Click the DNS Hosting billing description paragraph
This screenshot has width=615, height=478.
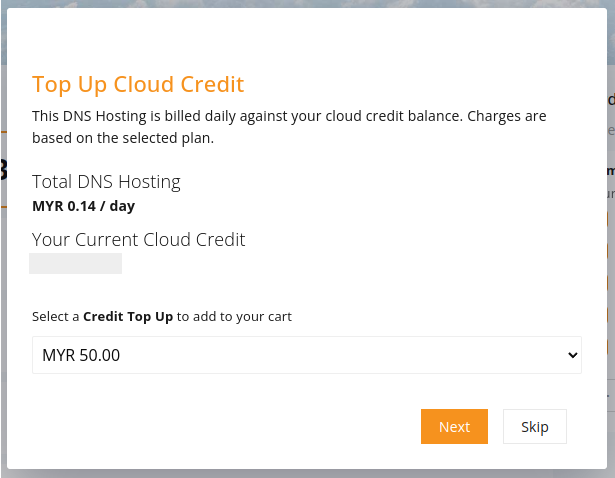[x=289, y=127]
